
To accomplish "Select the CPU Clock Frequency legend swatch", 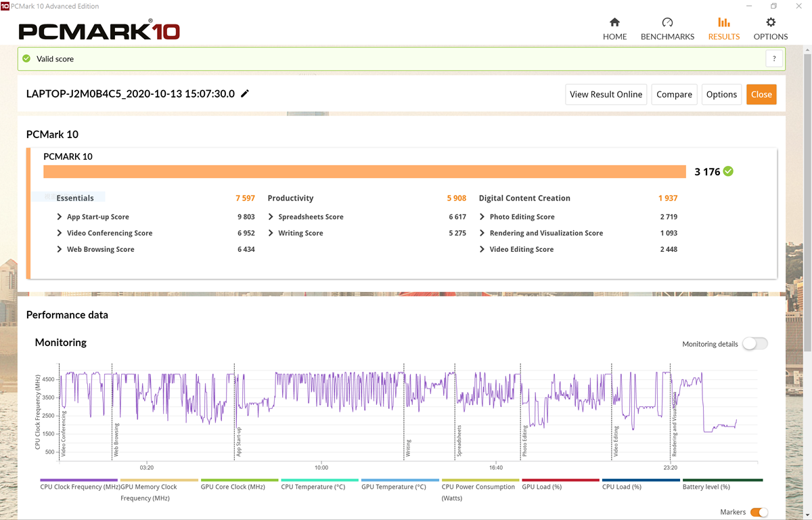I will 79,480.
